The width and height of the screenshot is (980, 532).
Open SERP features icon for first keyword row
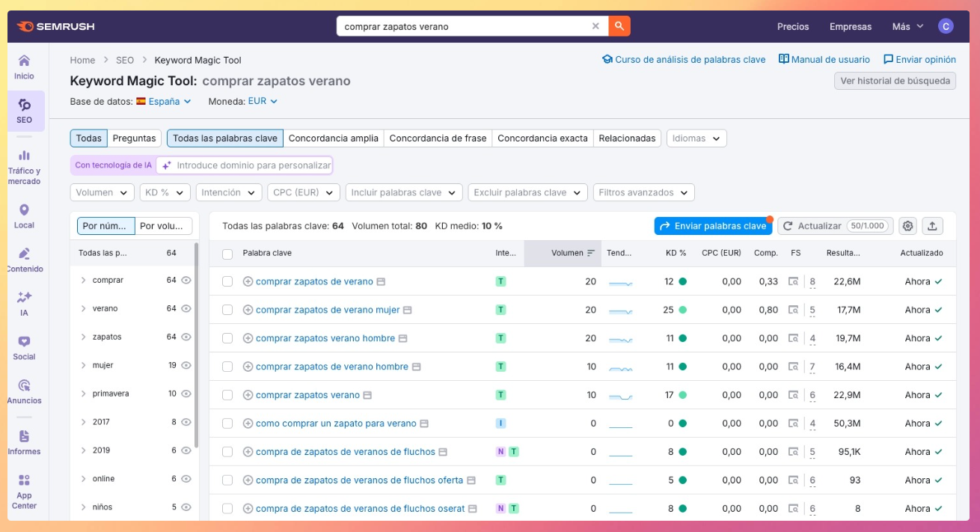[x=793, y=282]
